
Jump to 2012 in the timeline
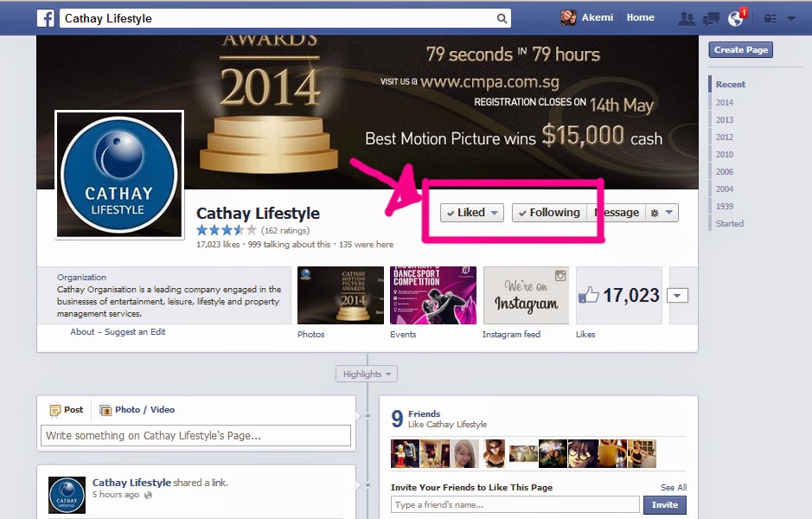click(x=725, y=138)
